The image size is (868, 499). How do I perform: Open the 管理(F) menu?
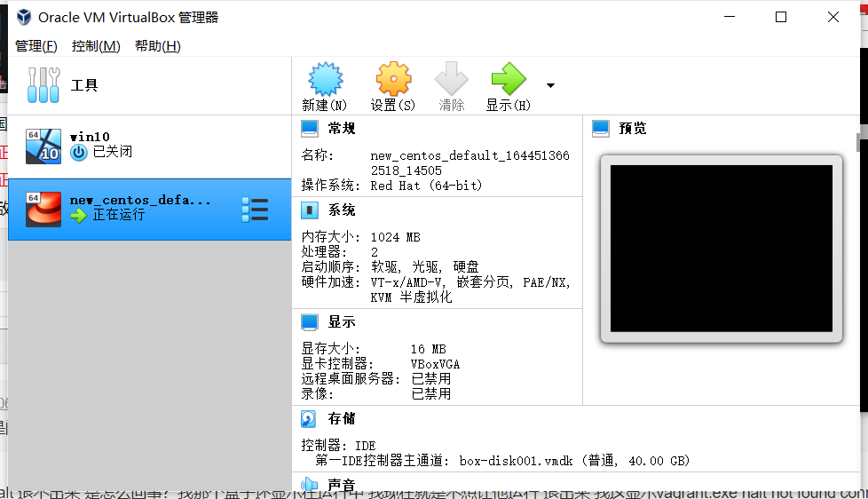point(36,46)
